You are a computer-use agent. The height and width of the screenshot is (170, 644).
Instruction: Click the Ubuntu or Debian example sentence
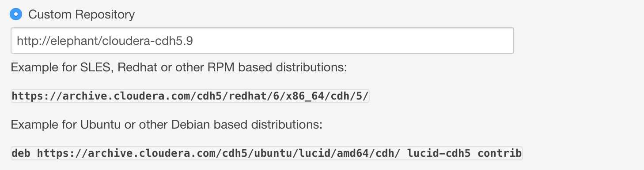[x=167, y=125]
